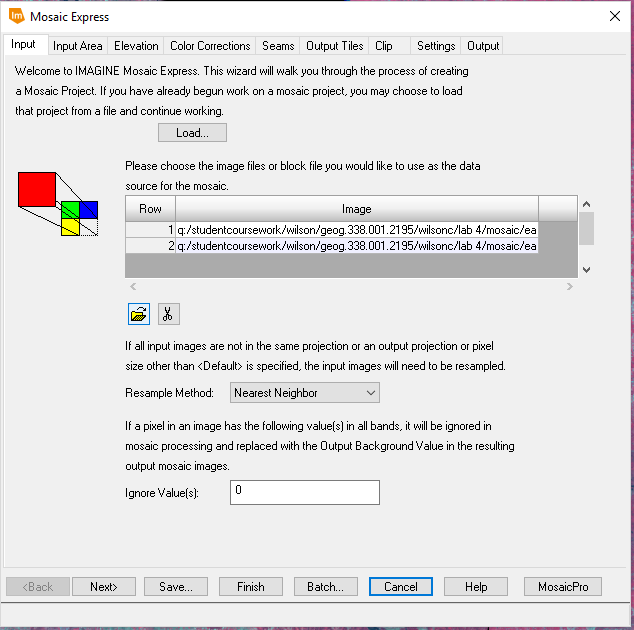This screenshot has width=634, height=630.
Task: Click the open folder add-images icon
Action: [139, 314]
